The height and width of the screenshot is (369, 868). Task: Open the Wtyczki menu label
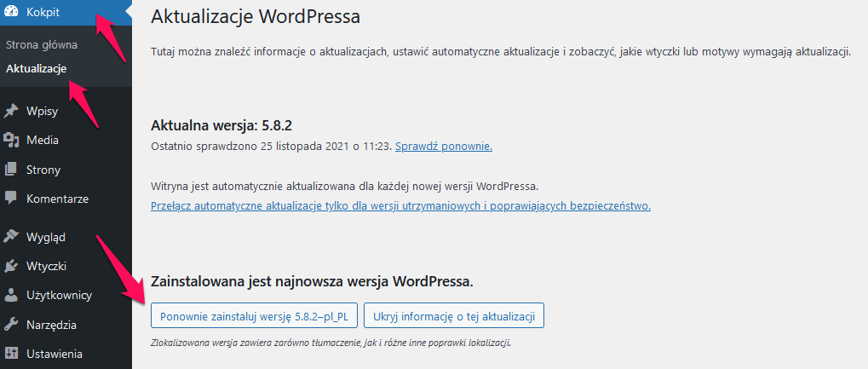click(47, 266)
